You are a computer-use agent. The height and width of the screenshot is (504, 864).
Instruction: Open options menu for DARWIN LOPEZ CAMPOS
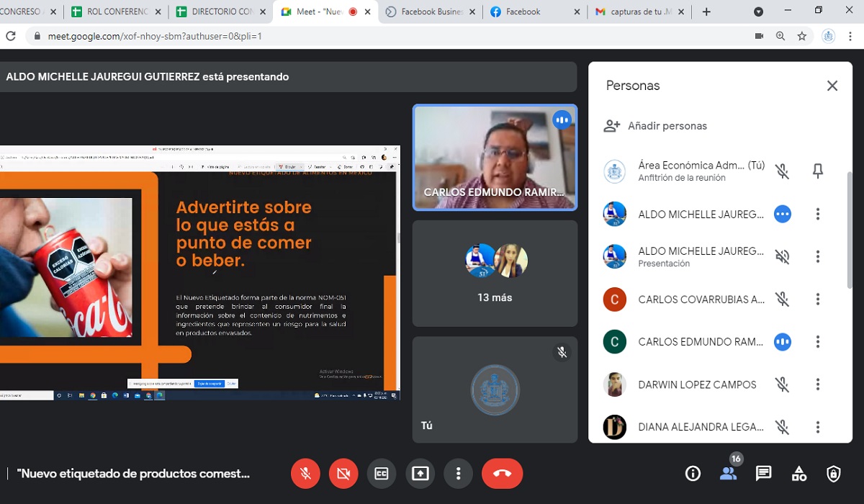click(818, 384)
